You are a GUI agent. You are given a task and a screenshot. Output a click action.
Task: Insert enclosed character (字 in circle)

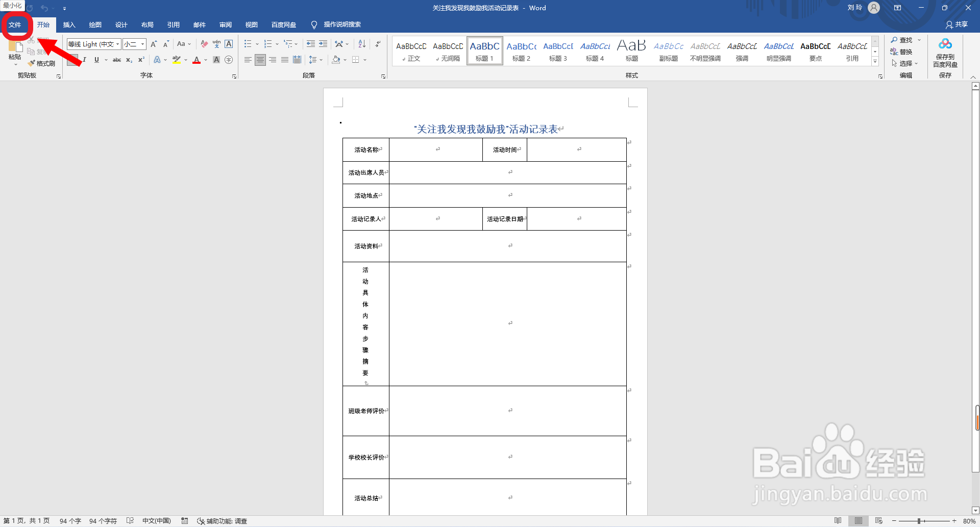click(229, 60)
